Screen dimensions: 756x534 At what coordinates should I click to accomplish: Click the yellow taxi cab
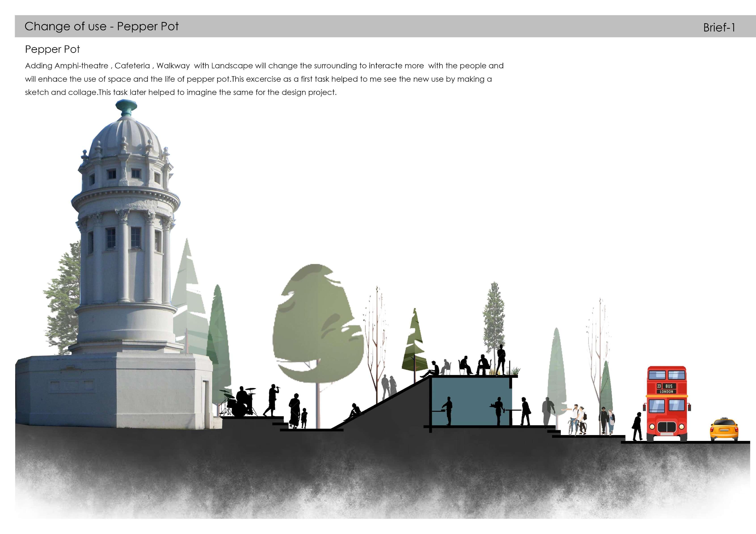(x=724, y=429)
